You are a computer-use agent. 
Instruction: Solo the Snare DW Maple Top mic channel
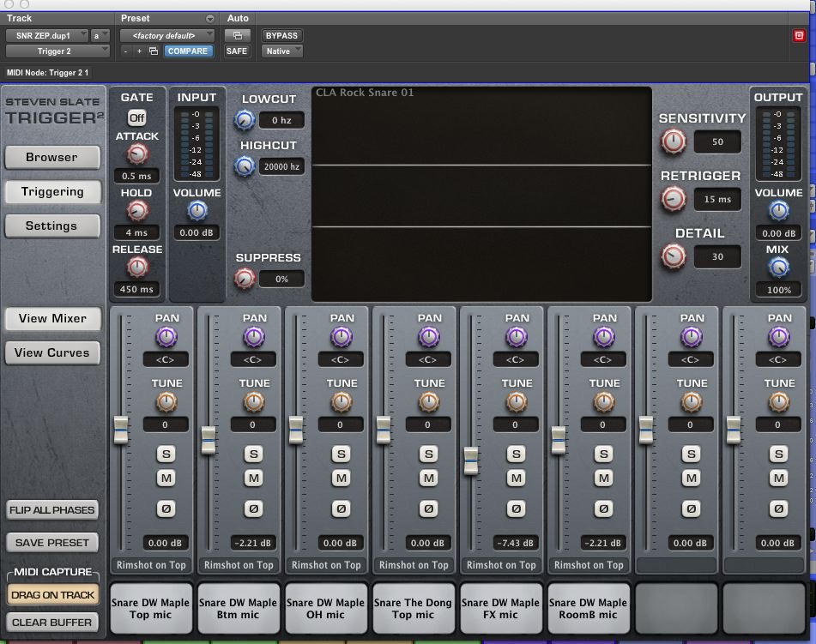(x=166, y=454)
